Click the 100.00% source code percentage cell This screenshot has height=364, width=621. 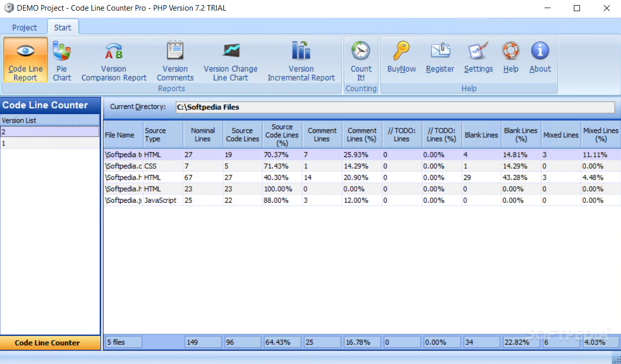[x=282, y=189]
